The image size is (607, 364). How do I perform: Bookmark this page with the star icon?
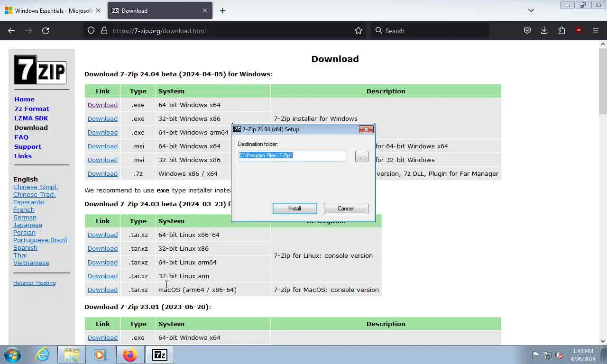tap(359, 30)
